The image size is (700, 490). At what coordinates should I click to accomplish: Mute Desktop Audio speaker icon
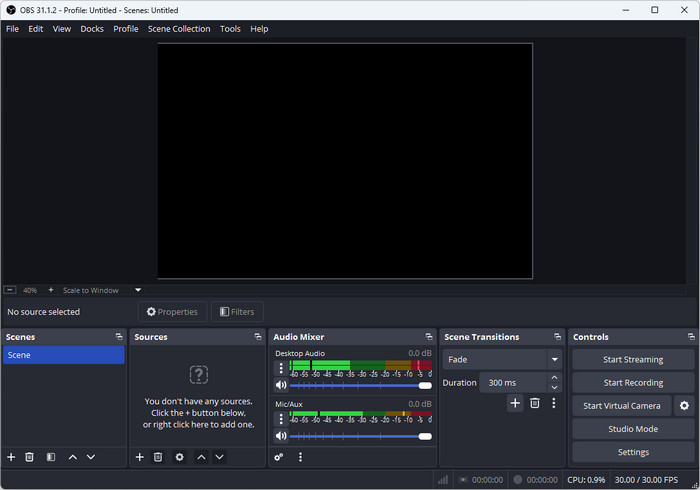[x=281, y=385]
